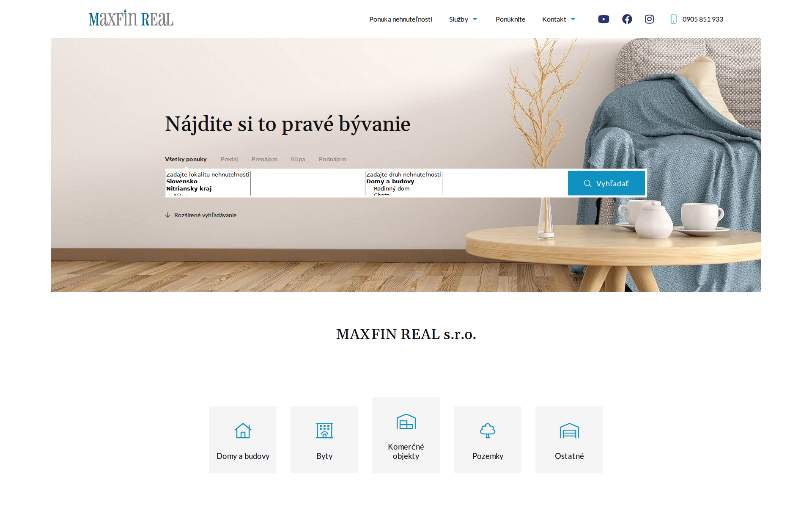This screenshot has height=508, width=812.
Task: Open Komerčné objekty category icon
Action: 406,421
